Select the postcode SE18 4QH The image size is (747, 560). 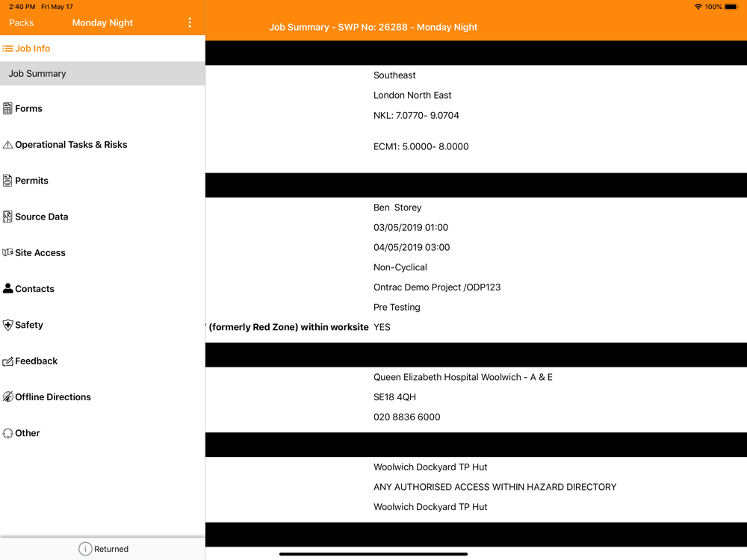[x=394, y=397]
